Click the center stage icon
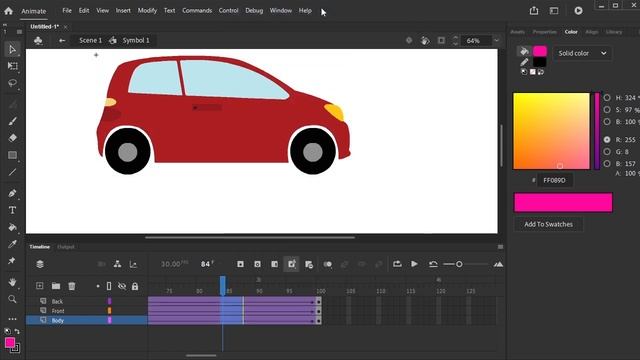640x360 pixels. [409, 40]
